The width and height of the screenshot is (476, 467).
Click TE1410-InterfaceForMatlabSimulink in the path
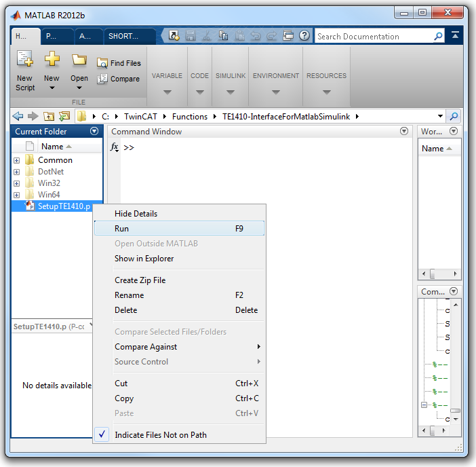pyautogui.click(x=286, y=117)
